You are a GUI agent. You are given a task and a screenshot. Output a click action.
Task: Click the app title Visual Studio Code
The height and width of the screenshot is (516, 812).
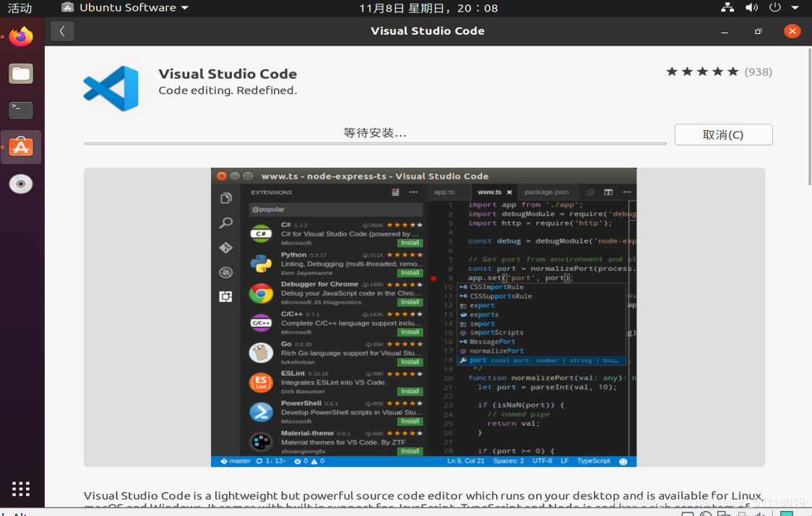point(228,74)
